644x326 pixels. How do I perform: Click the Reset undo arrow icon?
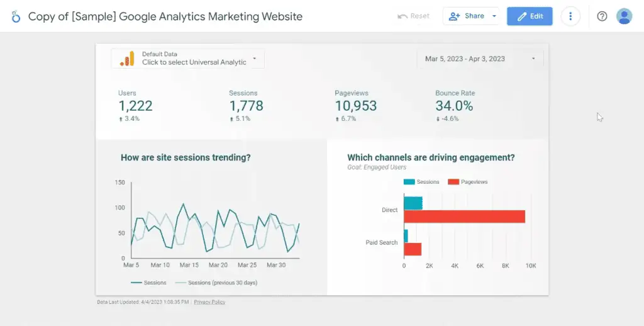402,16
